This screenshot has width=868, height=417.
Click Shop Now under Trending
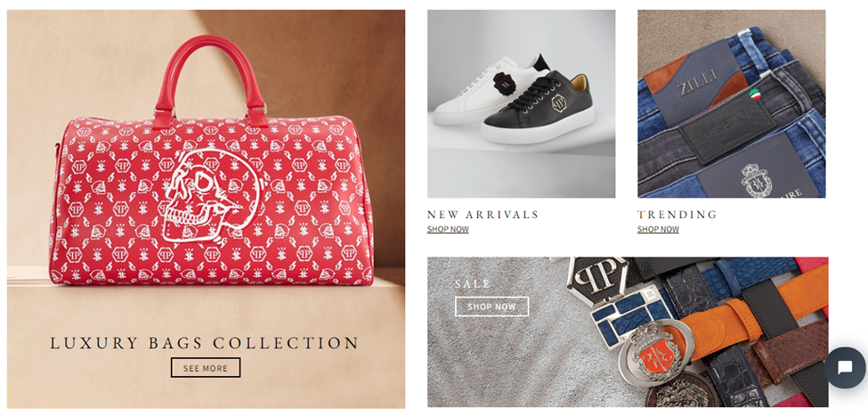(658, 229)
